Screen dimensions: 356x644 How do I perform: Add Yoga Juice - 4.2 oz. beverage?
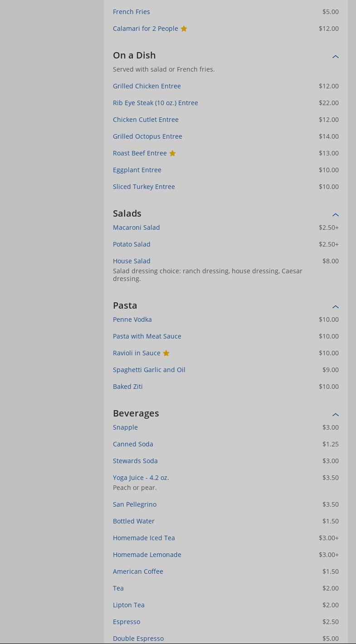[141, 478]
